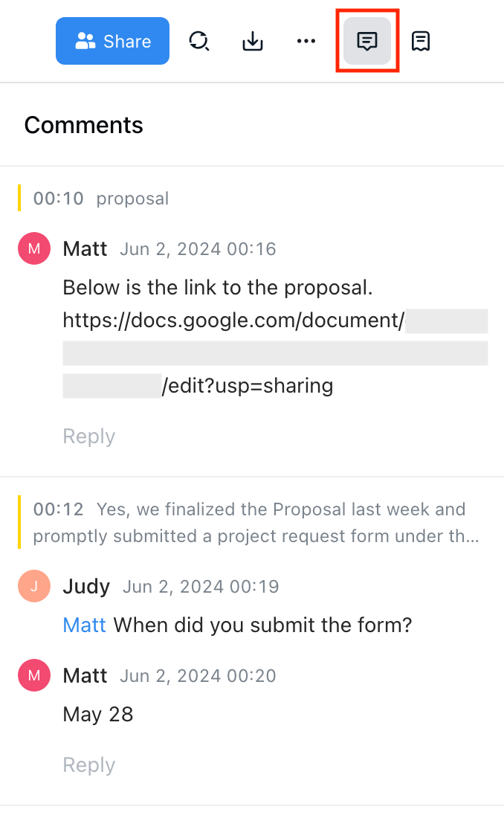
Task: Select the quoted word "proposal" next to 00:10
Action: tap(132, 199)
